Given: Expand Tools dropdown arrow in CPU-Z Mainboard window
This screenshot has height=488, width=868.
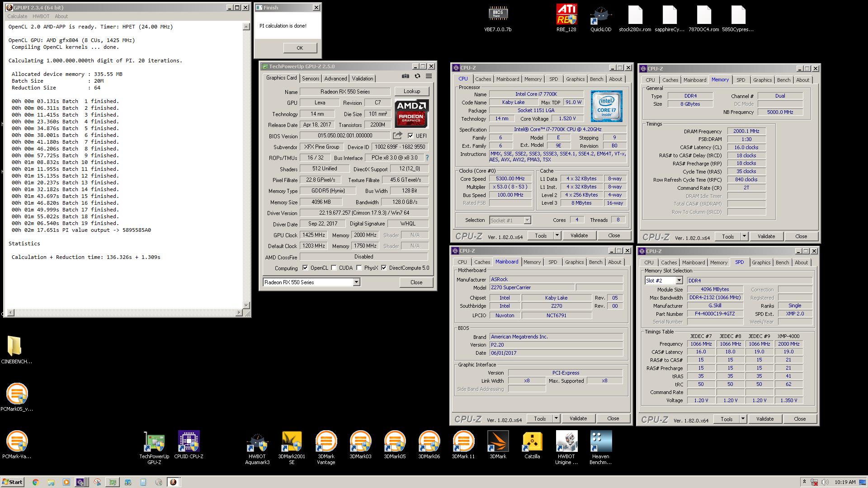Looking at the screenshot, I should [556, 418].
